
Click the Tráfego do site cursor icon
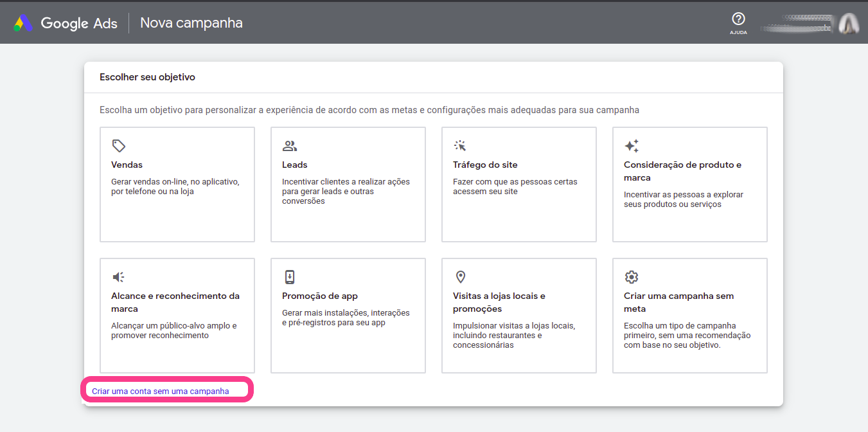pos(460,146)
